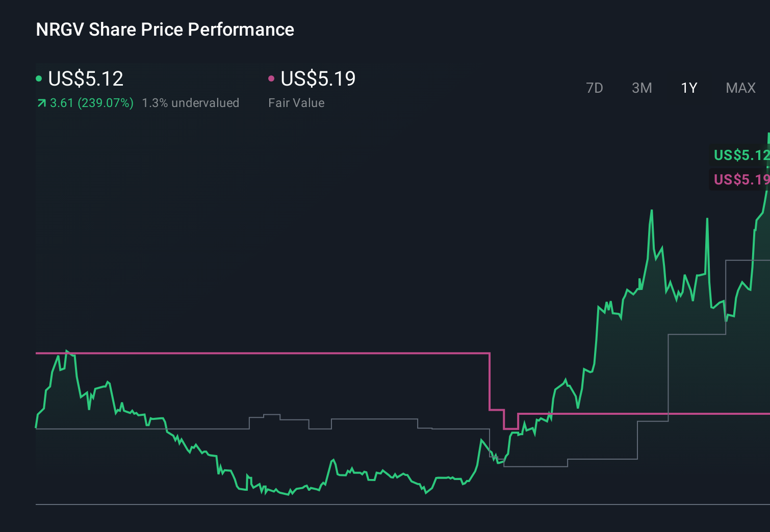Toggle the Fair Value overlay via its label

(296, 103)
